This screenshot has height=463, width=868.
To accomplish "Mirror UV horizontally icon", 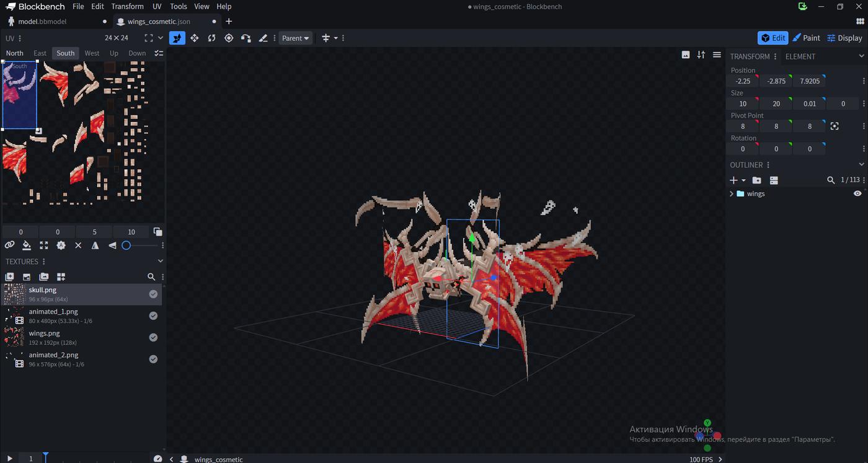I will click(95, 245).
